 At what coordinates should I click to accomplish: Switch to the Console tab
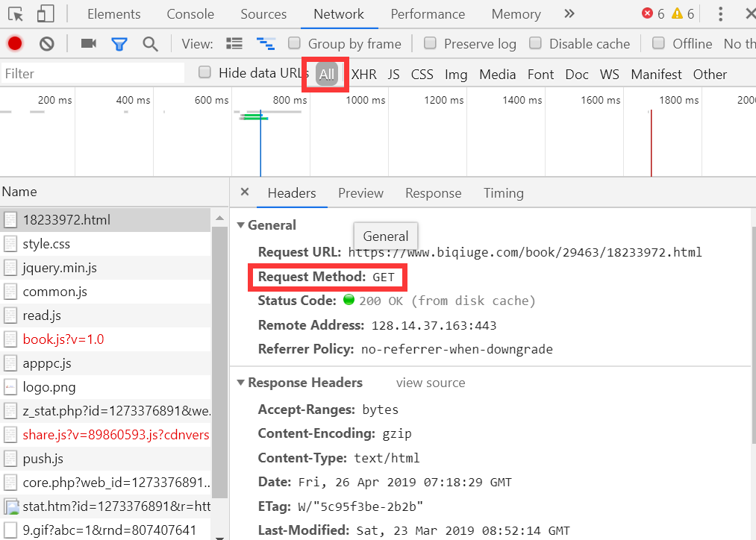point(190,14)
